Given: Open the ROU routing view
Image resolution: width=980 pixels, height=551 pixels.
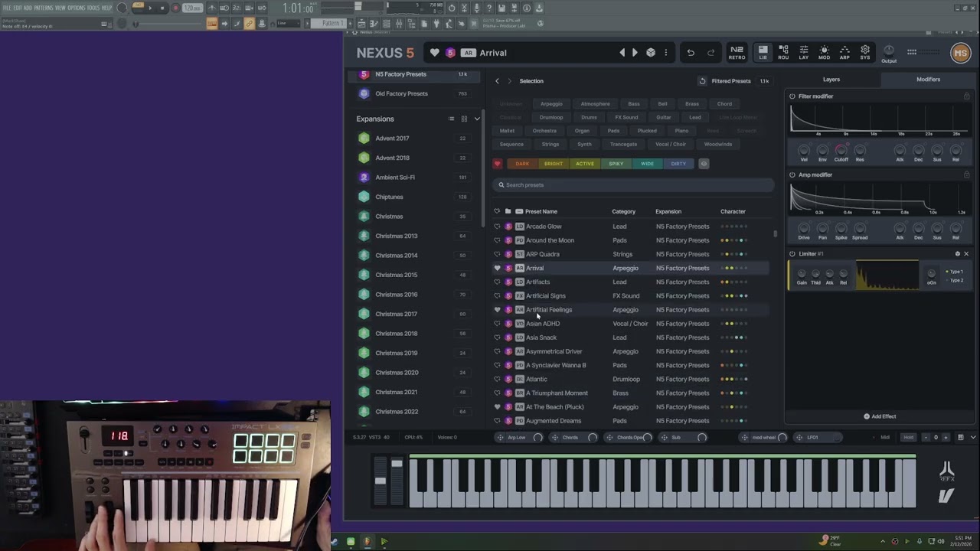Looking at the screenshot, I should pos(783,52).
